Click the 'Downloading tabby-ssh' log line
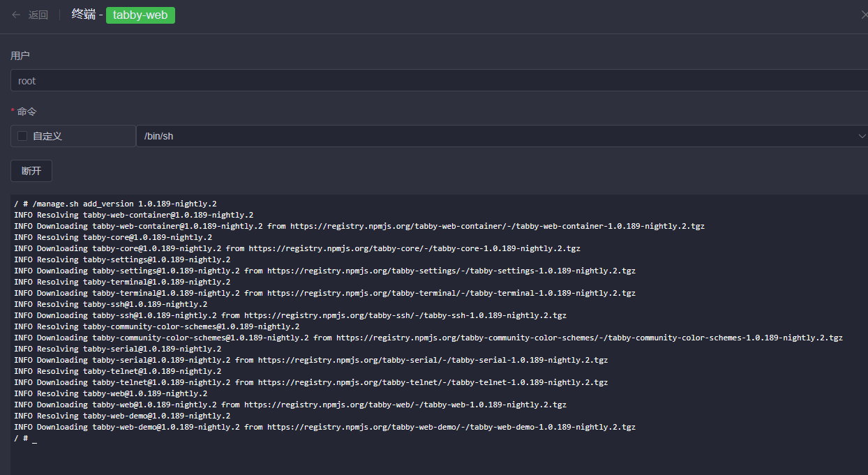Image resolution: width=868 pixels, height=475 pixels. [x=290, y=315]
